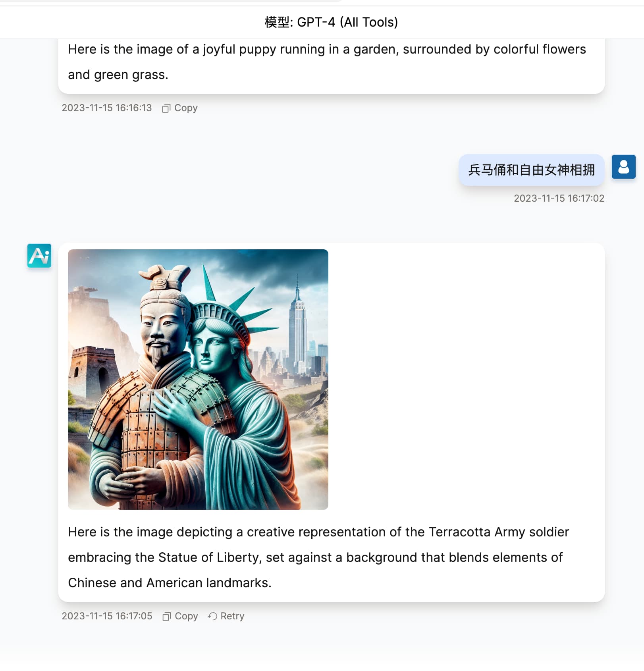This screenshot has width=644, height=671.
Task: Select the user message bubble 兵马俑和自由女神相拥
Action: tap(531, 170)
